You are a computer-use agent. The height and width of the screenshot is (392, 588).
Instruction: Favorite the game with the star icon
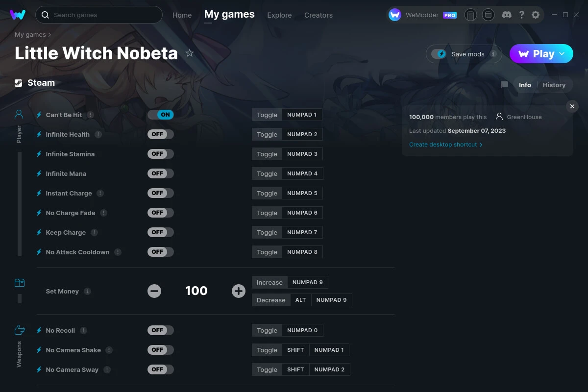click(190, 53)
